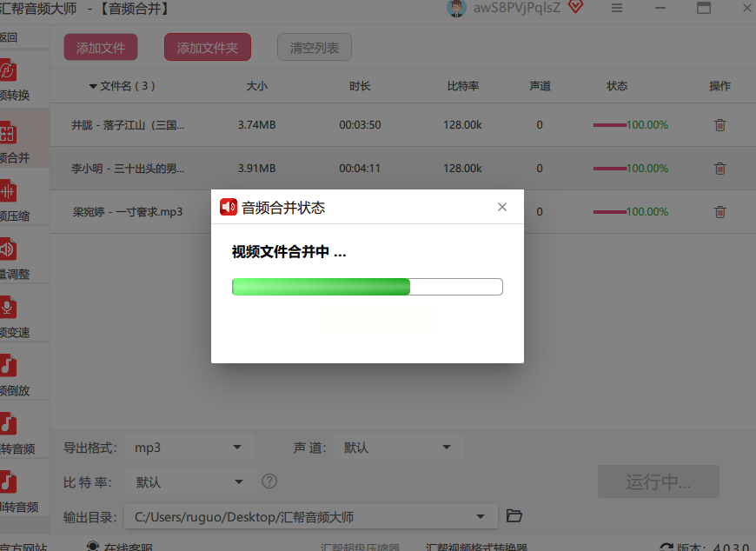The height and width of the screenshot is (551, 756).
Task: Click the 汇帮视频格式转换器 link
Action: tap(476, 548)
